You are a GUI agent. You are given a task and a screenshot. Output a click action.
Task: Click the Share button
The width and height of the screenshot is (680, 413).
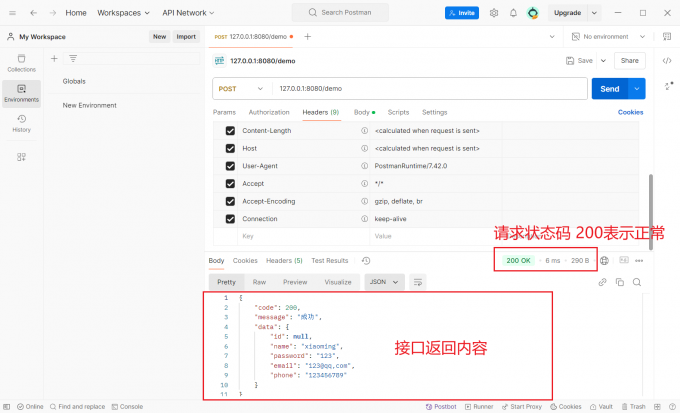click(x=630, y=61)
